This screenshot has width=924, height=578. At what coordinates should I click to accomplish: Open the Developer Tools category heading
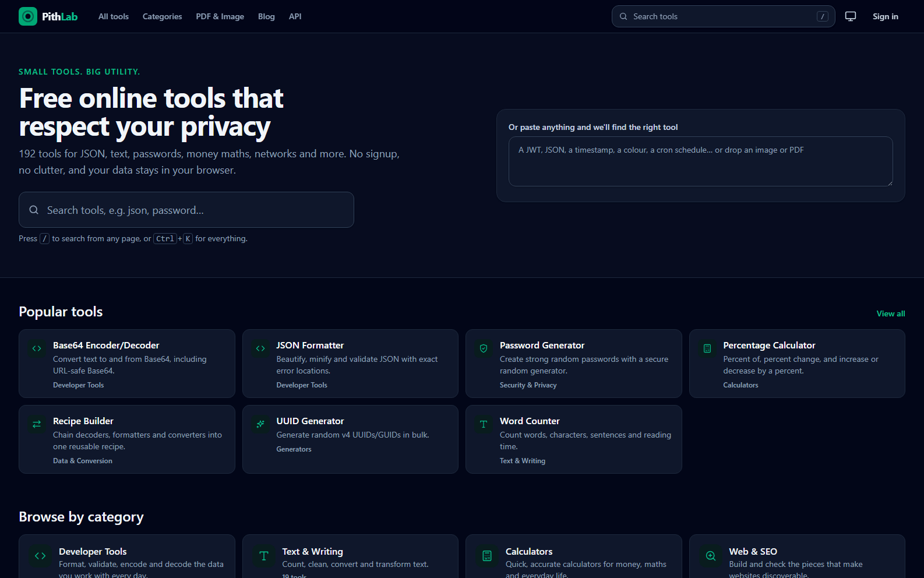[x=93, y=552]
